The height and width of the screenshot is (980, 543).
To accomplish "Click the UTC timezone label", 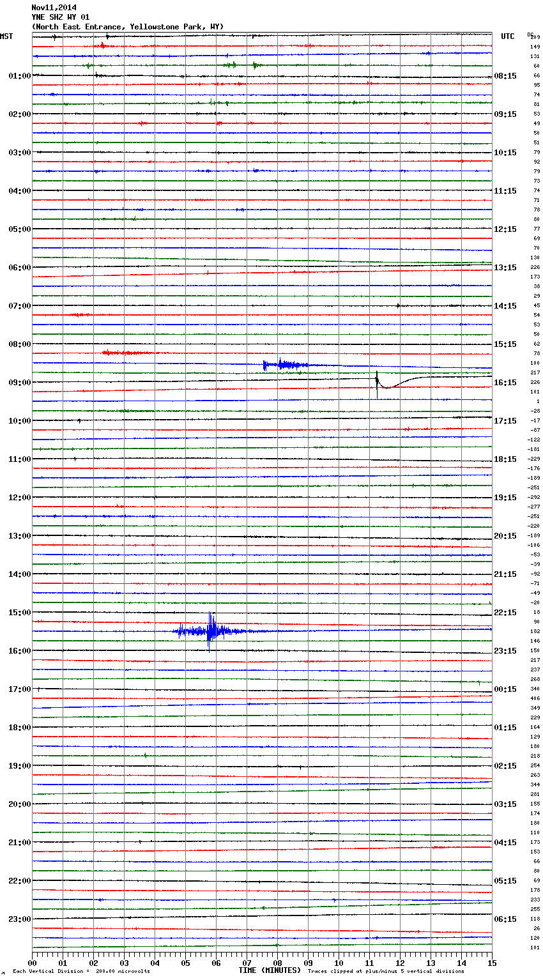I will click(x=507, y=36).
